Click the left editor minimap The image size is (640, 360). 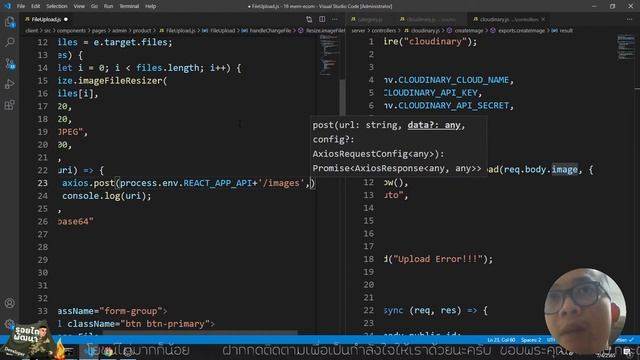[328, 55]
